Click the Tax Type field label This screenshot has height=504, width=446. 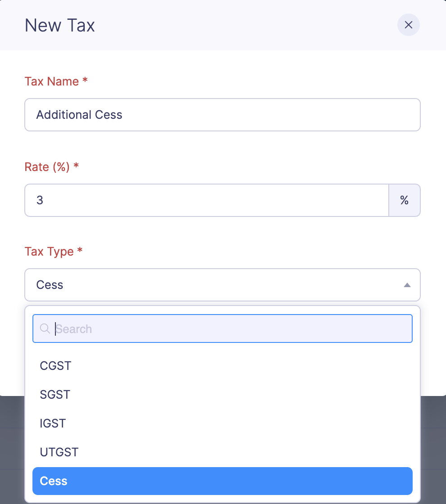[x=53, y=251]
